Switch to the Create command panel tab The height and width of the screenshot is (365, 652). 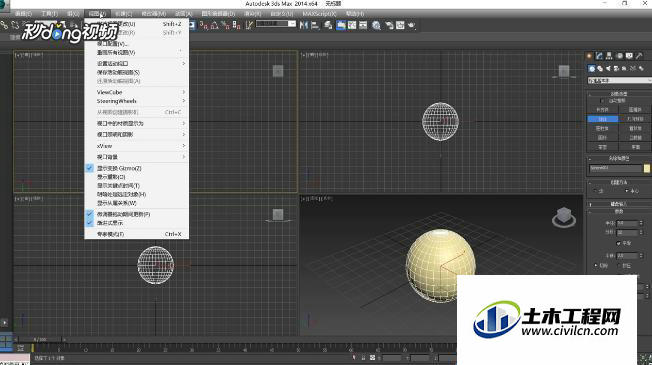pos(589,56)
